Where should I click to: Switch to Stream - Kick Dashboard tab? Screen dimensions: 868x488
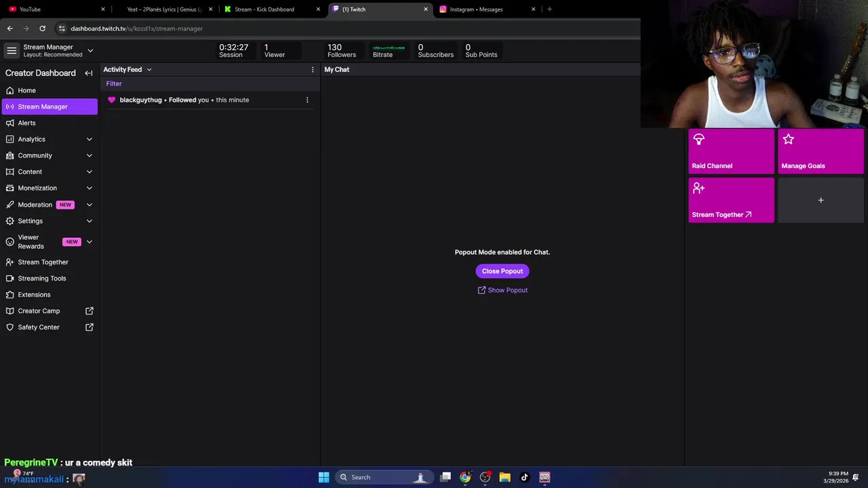click(x=272, y=9)
